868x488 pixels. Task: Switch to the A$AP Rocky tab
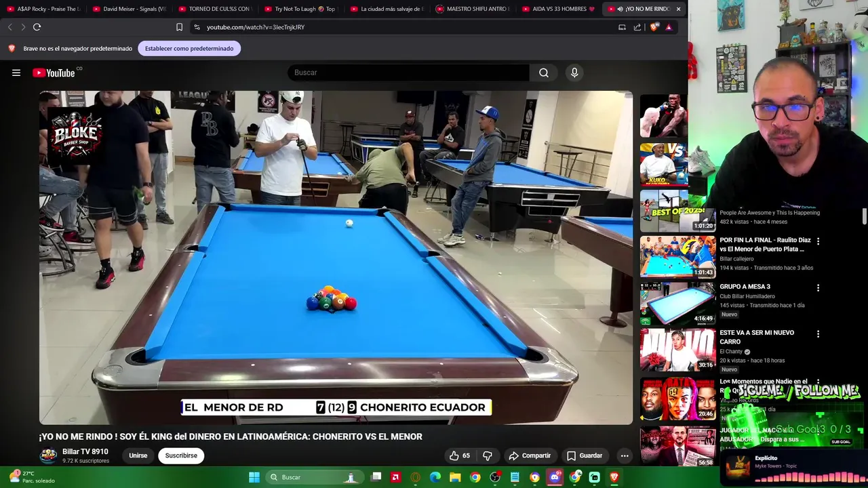pos(43,9)
